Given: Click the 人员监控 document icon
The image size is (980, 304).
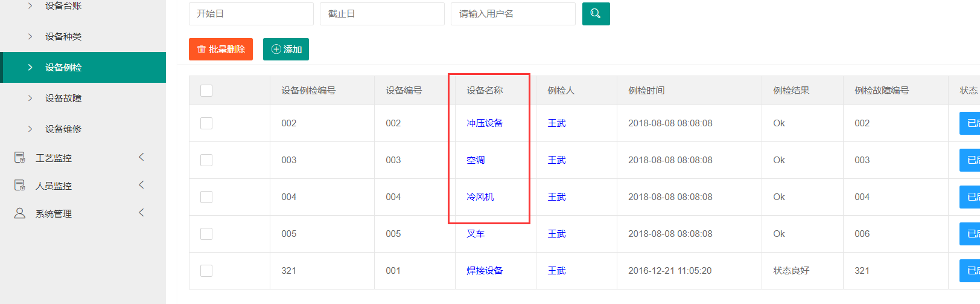Looking at the screenshot, I should [20, 186].
